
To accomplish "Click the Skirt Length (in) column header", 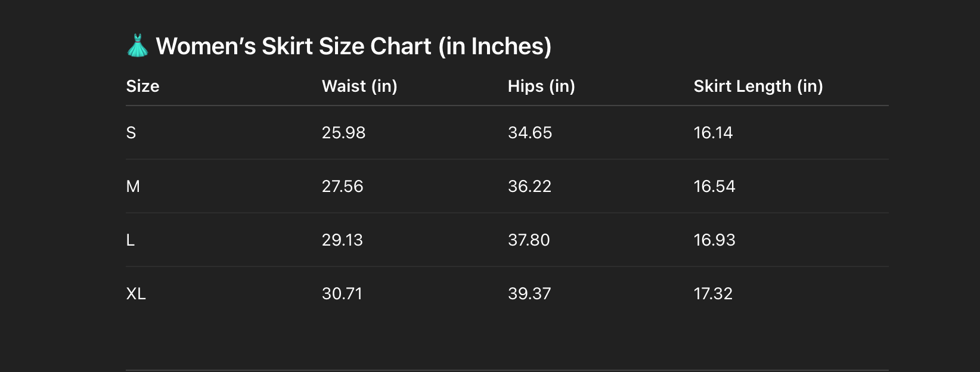I will pyautogui.click(x=758, y=86).
